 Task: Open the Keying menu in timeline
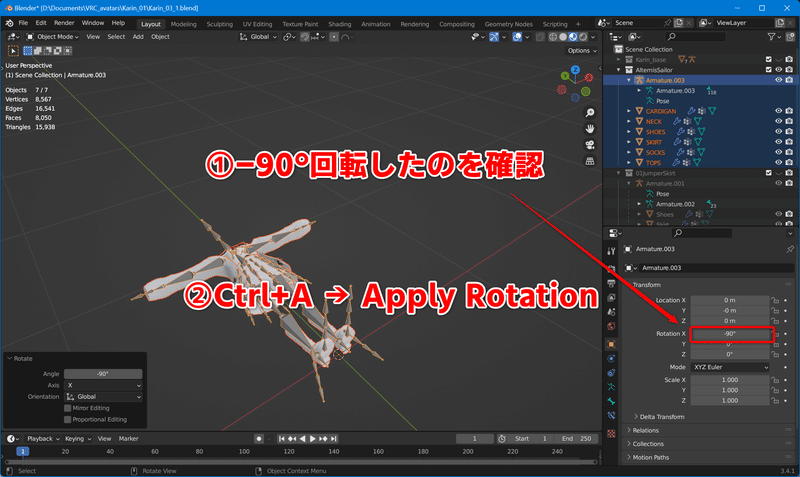[78, 439]
